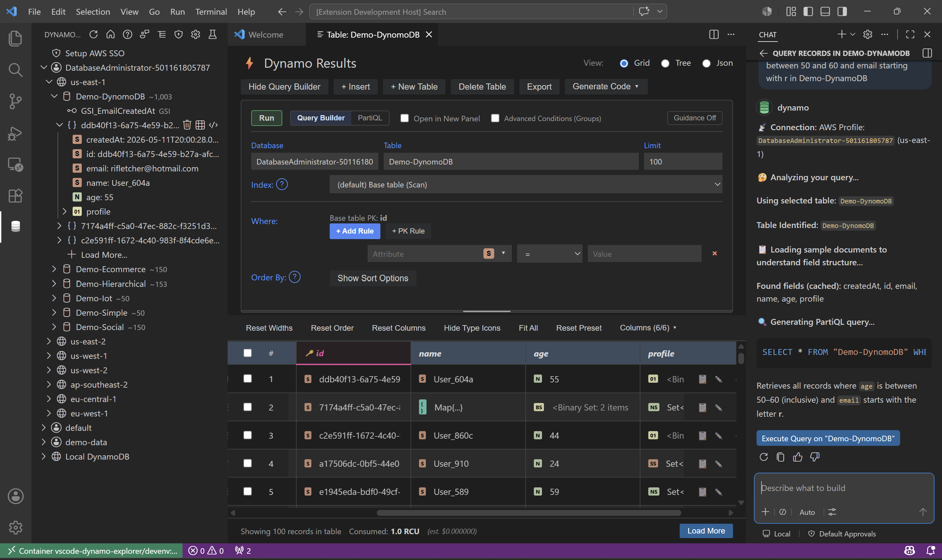The height and width of the screenshot is (560, 942).
Task: Click the green Run button
Action: point(267,118)
